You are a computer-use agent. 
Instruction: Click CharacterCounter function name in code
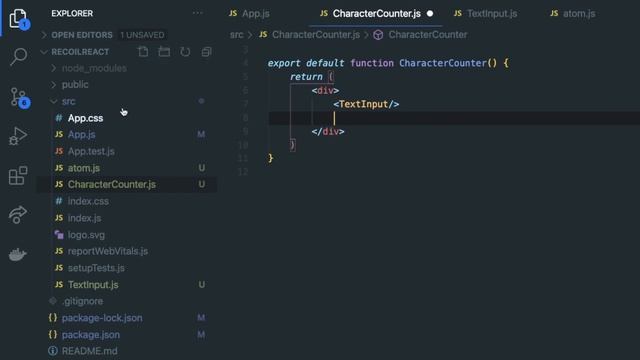443,63
